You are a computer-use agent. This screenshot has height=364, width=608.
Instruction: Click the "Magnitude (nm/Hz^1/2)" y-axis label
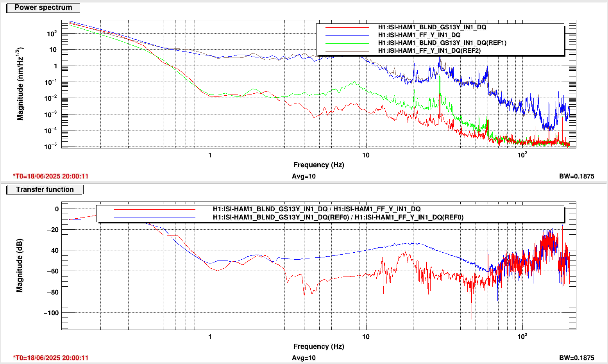[20, 84]
